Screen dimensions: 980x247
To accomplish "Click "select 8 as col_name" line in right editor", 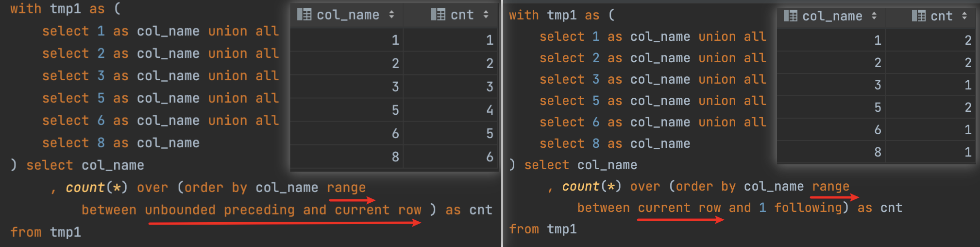I will [x=614, y=144].
